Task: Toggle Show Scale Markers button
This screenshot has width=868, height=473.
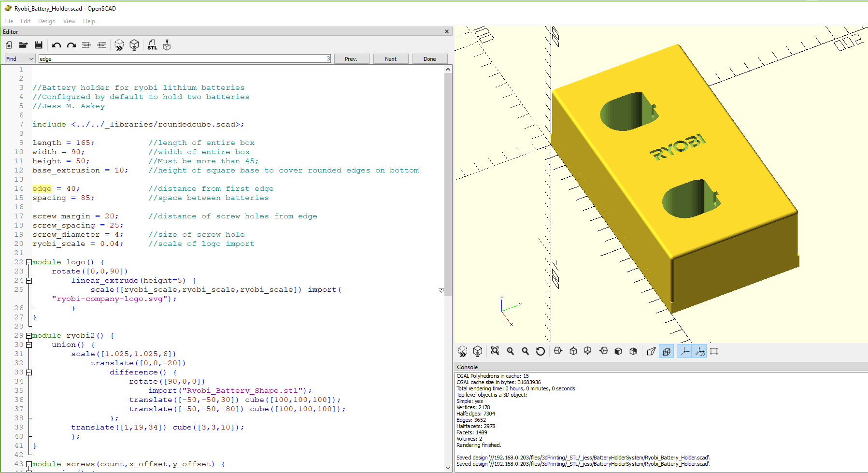Action: click(x=700, y=351)
